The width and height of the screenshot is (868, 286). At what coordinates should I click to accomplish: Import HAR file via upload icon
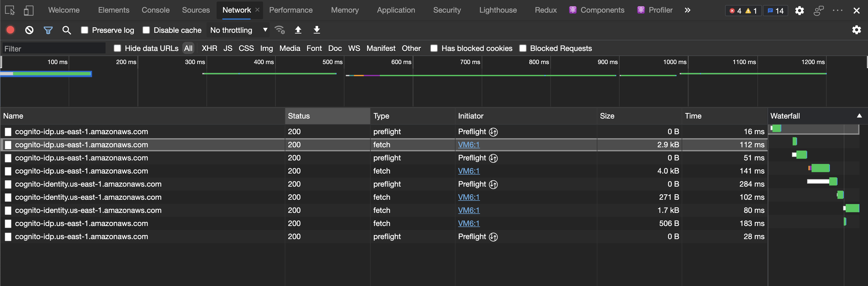click(x=298, y=30)
